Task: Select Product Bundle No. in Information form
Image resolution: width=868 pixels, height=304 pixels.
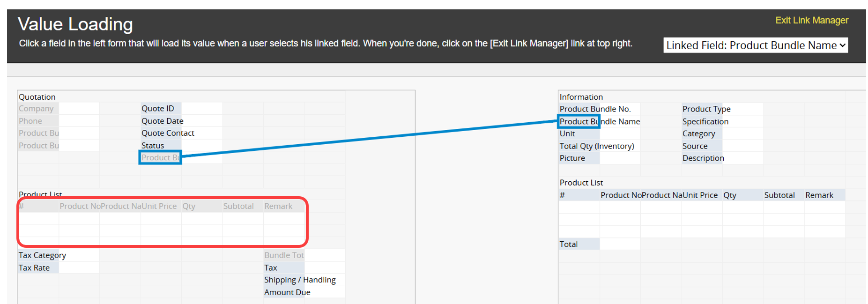Action: [595, 109]
